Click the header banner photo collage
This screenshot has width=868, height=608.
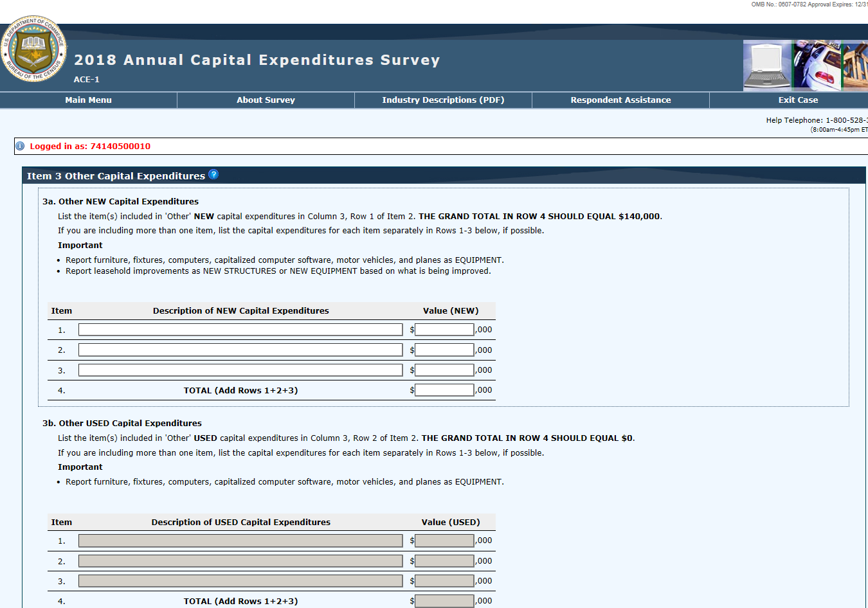(x=806, y=65)
